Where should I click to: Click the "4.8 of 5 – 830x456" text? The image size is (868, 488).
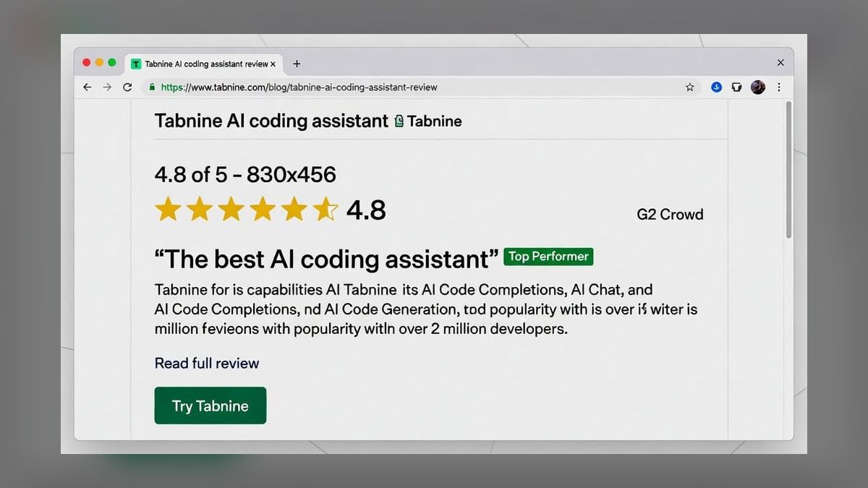(245, 175)
